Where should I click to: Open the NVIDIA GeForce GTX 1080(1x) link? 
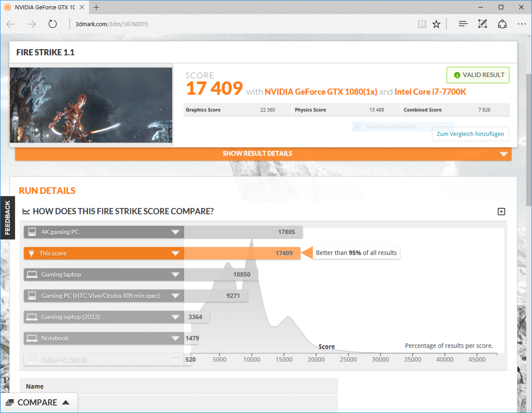(x=321, y=92)
